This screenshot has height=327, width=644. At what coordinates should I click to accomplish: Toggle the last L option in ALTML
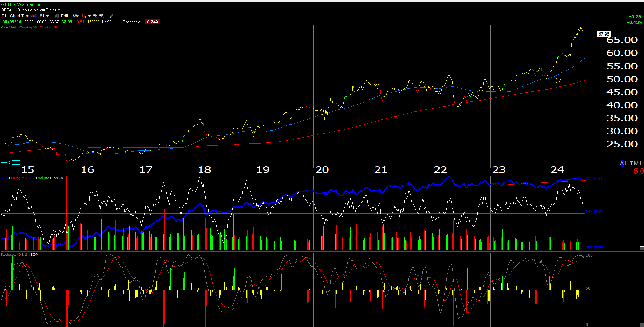point(641,164)
